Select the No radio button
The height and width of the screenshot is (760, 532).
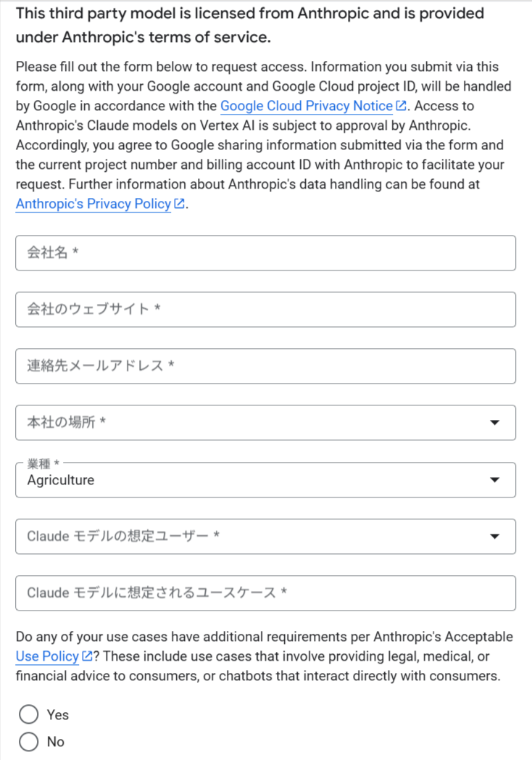click(29, 742)
